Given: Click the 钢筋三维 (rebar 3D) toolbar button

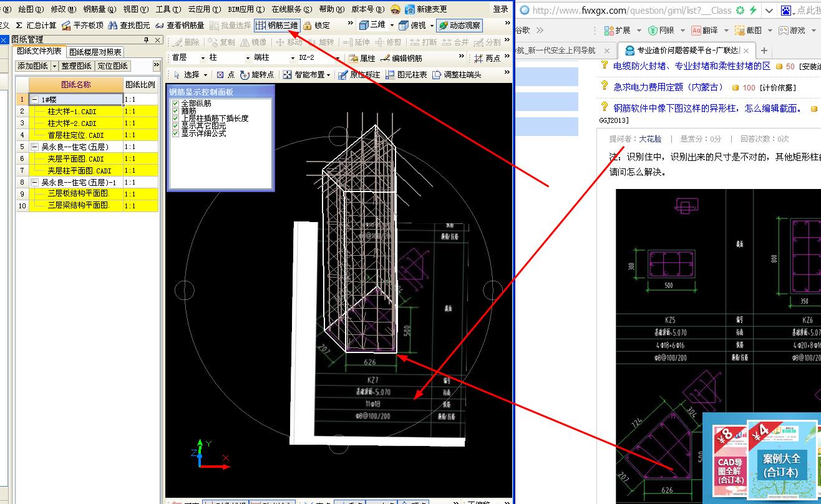Looking at the screenshot, I should click(277, 26).
